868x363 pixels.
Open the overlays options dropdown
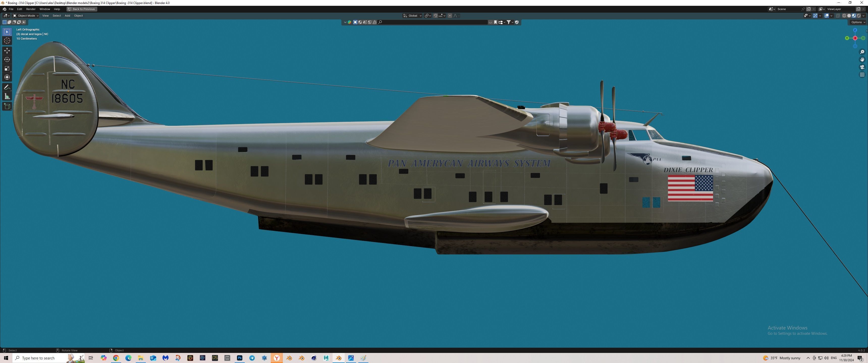tap(831, 15)
